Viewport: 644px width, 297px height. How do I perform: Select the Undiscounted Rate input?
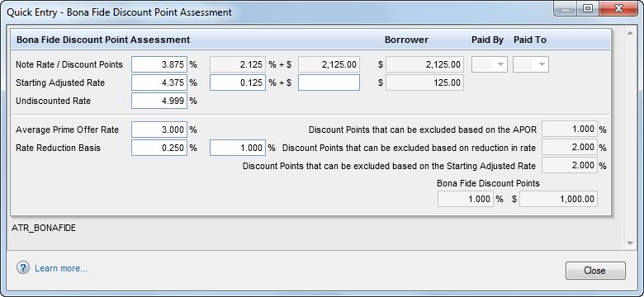click(x=159, y=101)
